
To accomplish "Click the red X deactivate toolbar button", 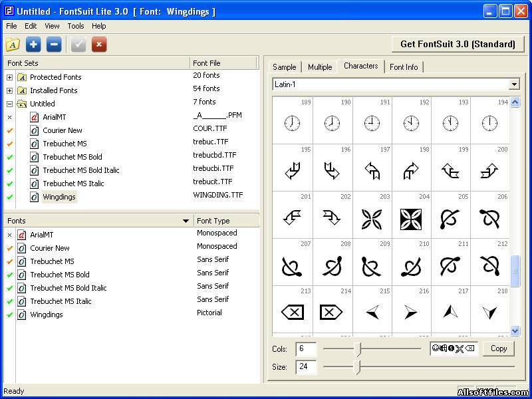I will (x=99, y=45).
